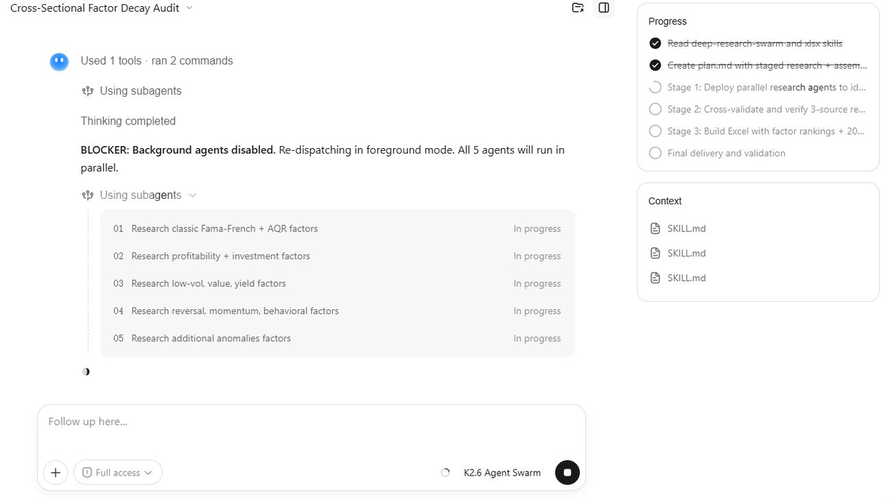The image size is (890, 502).
Task: Click the blue assistant avatar icon
Action: point(59,61)
